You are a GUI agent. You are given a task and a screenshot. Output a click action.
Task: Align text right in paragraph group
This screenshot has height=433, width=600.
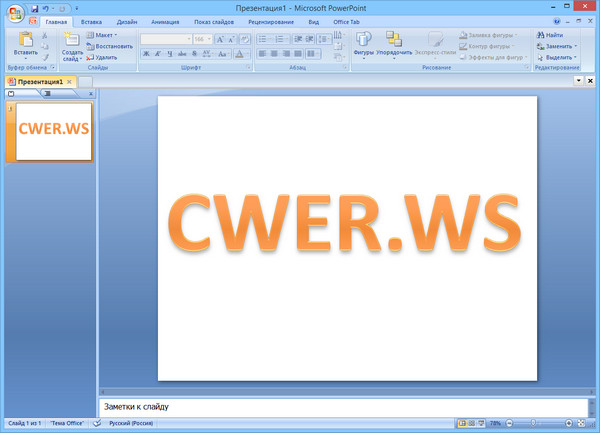coord(286,54)
